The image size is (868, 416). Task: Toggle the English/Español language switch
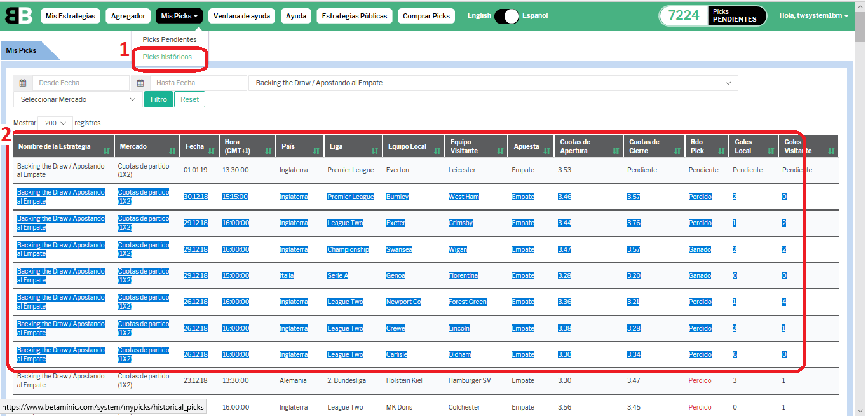(506, 16)
